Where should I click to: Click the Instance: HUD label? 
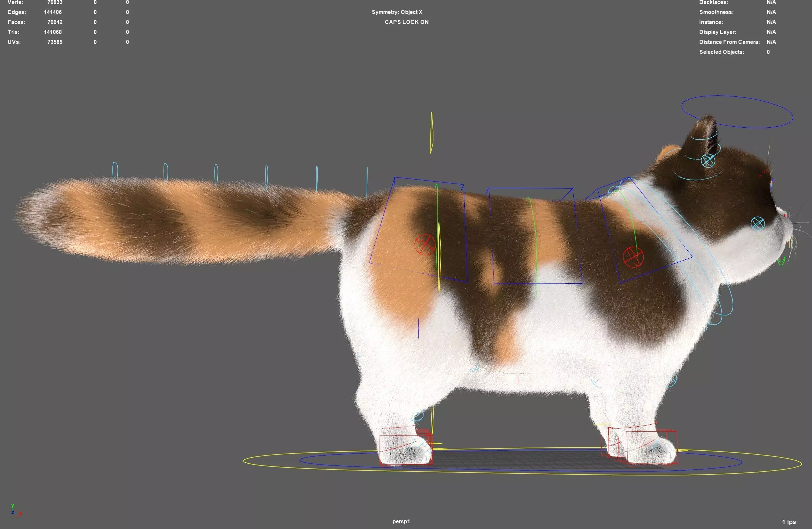pos(711,22)
